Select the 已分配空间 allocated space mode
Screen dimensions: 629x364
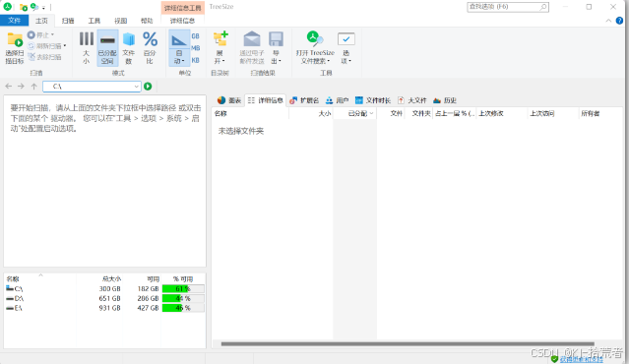click(x=107, y=47)
